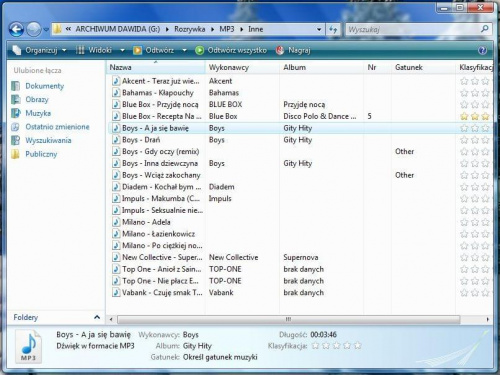The image size is (500, 375).
Task: Open the help question mark icon
Action: [x=482, y=50]
